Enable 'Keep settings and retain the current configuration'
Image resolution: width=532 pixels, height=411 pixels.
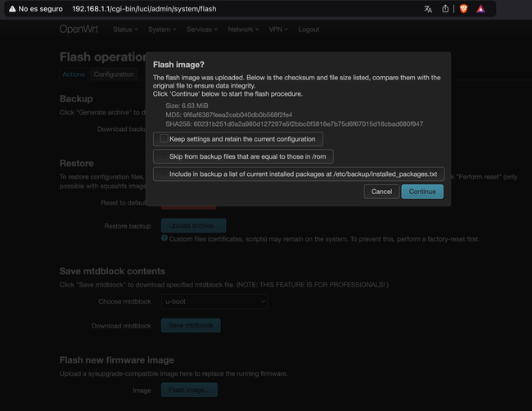(165, 139)
